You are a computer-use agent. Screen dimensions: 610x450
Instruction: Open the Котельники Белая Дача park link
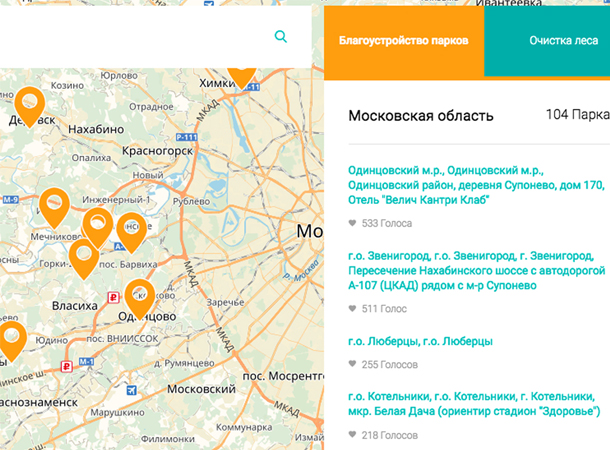474,404
